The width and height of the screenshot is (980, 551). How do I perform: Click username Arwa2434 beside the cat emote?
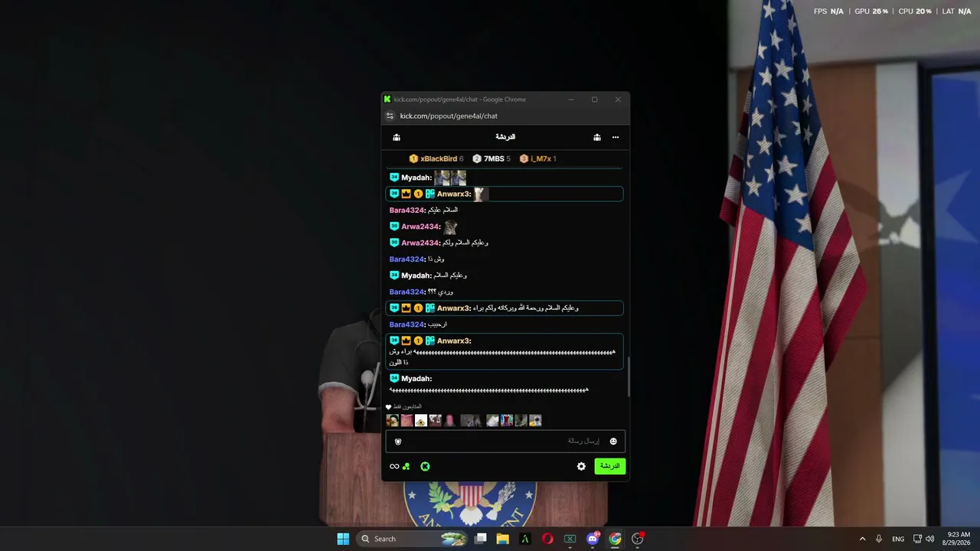420,227
